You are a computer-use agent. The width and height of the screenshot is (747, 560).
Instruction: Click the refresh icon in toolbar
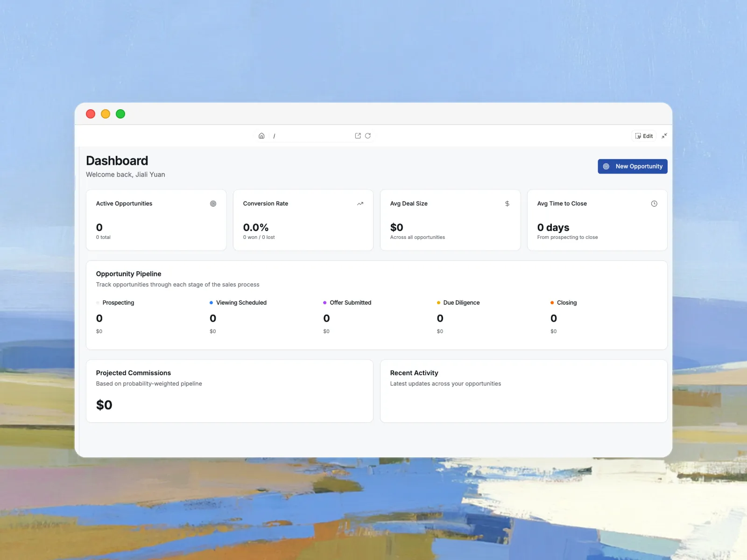(368, 136)
